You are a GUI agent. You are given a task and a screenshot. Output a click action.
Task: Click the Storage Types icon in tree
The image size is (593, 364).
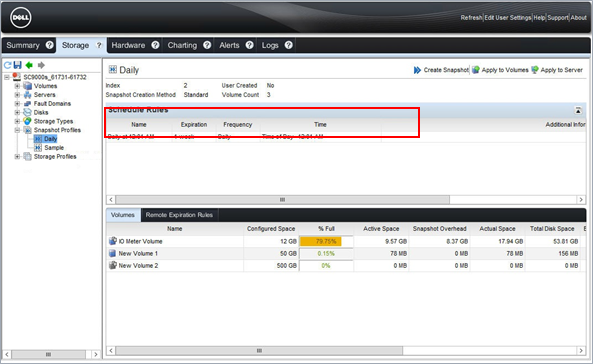pyautogui.click(x=28, y=121)
